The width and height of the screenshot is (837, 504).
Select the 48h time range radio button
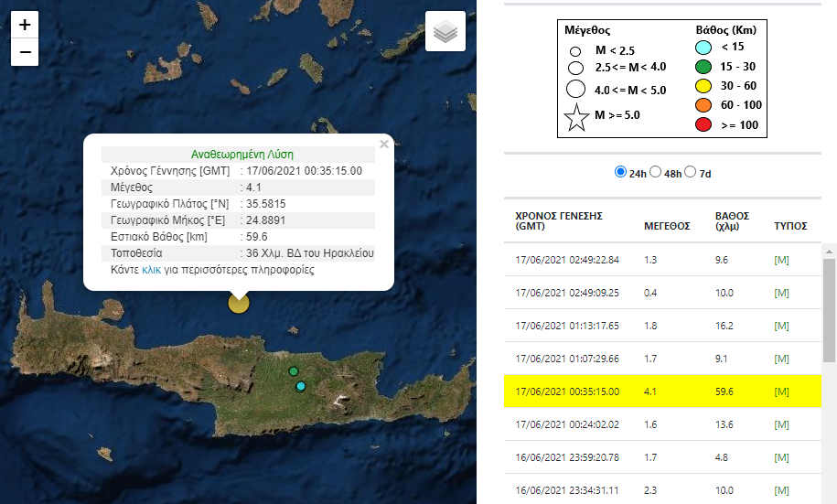click(x=656, y=172)
